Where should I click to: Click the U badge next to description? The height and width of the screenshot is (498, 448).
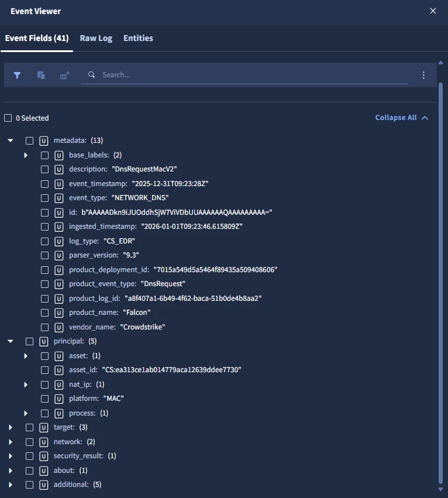[x=59, y=170]
